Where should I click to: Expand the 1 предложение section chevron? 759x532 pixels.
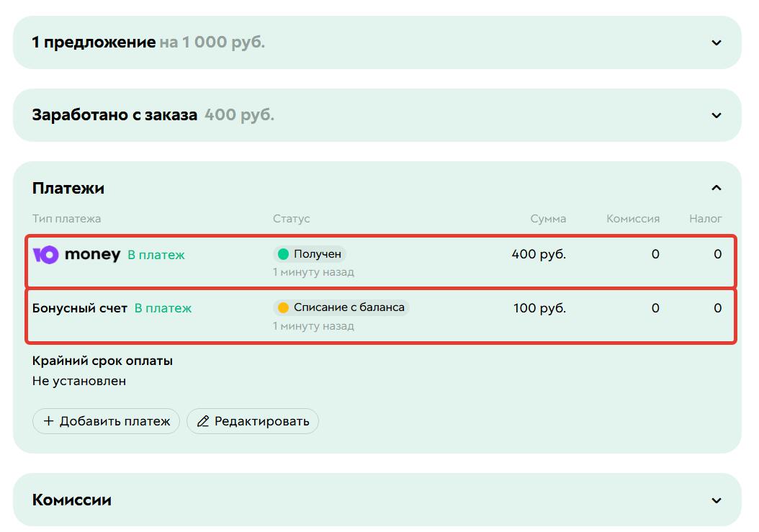click(717, 42)
